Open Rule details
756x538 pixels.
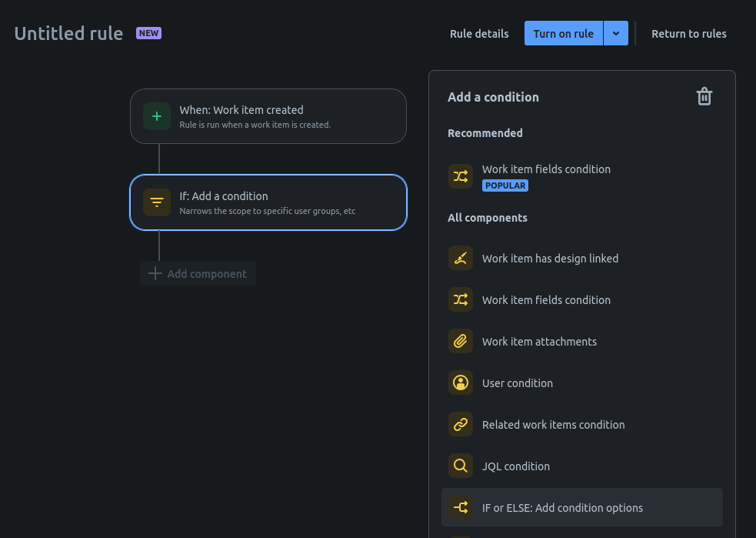478,33
